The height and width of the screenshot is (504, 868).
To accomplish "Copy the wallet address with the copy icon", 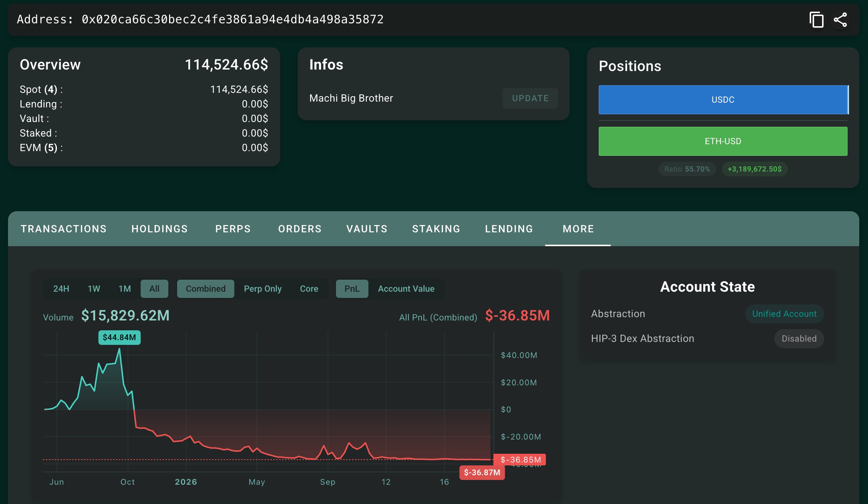I will [816, 20].
